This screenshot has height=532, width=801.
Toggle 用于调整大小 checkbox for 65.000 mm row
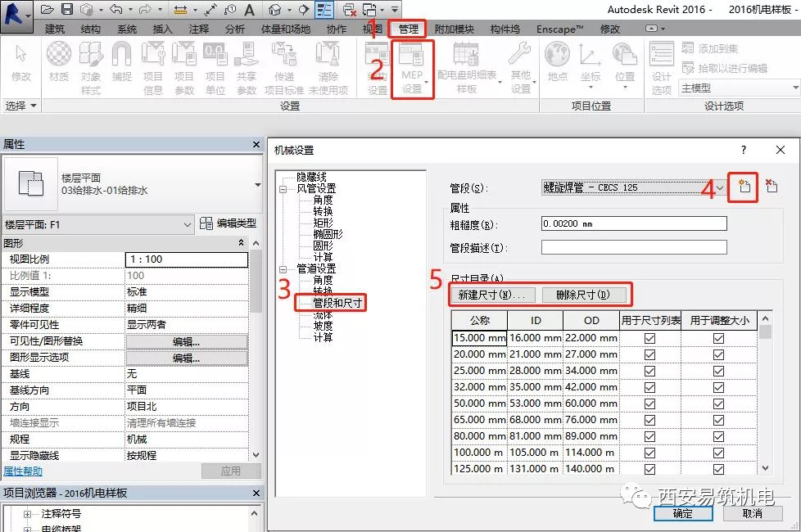pyautogui.click(x=719, y=420)
